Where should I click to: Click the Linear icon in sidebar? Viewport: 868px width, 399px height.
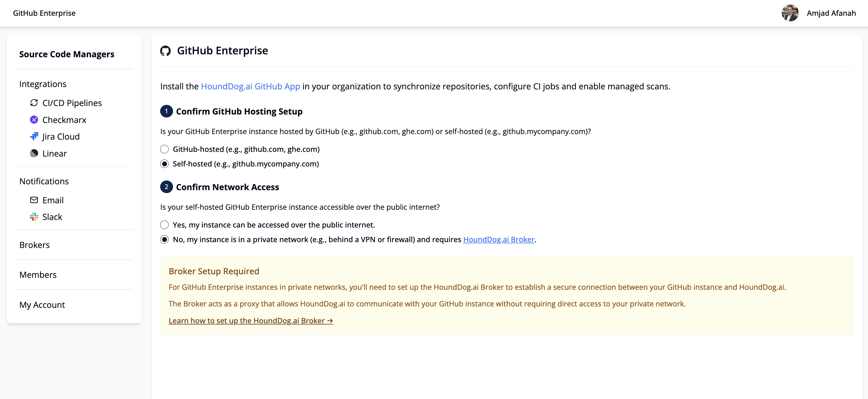pos(34,153)
